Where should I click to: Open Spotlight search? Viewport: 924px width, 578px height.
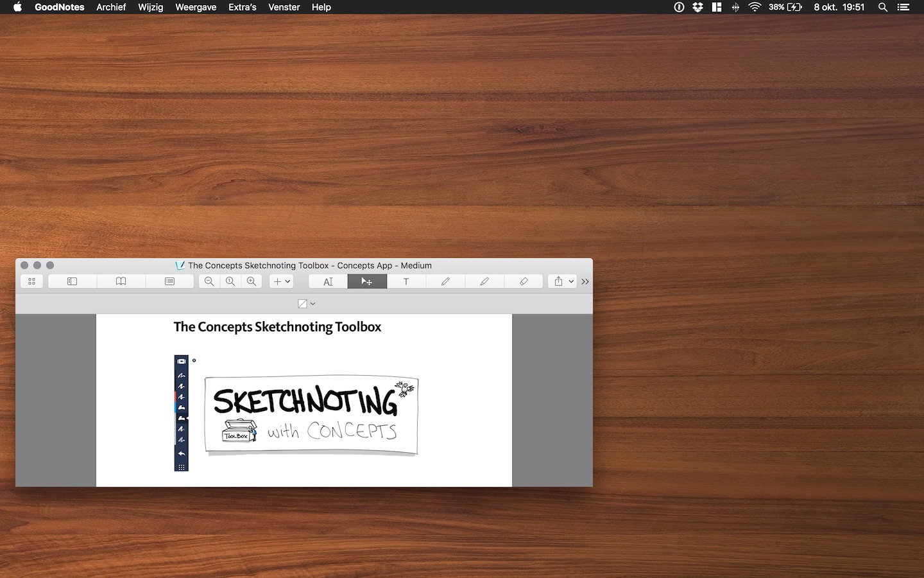coord(883,7)
